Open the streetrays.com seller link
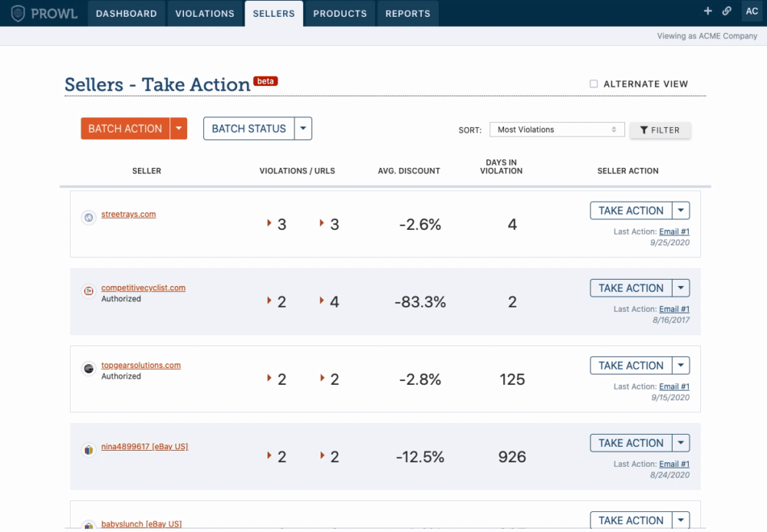The image size is (767, 532). tap(129, 214)
